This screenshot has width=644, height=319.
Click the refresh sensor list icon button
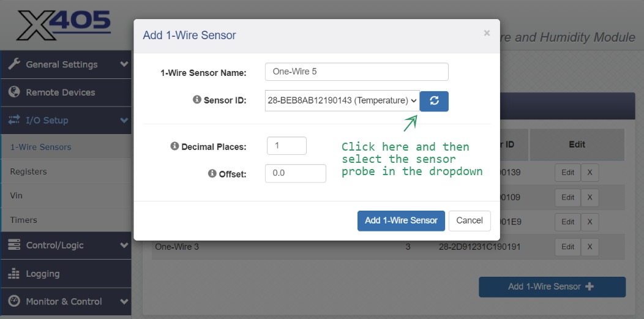(x=434, y=101)
